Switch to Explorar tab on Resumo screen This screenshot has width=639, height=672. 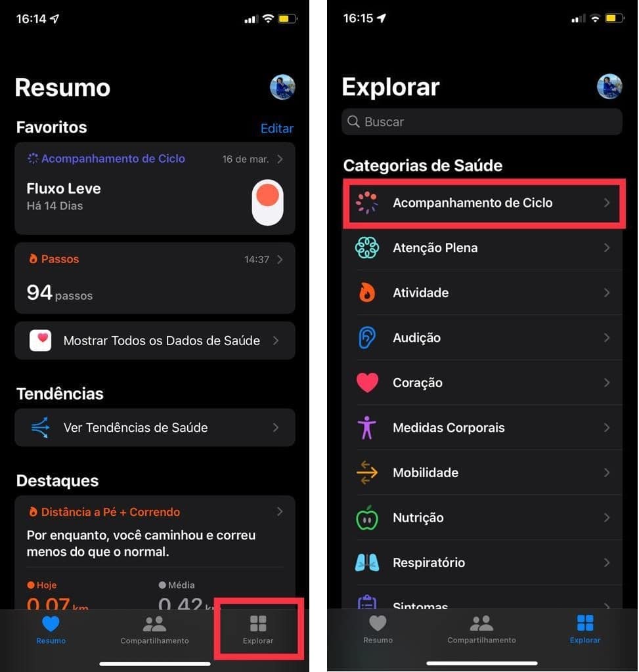[258, 629]
